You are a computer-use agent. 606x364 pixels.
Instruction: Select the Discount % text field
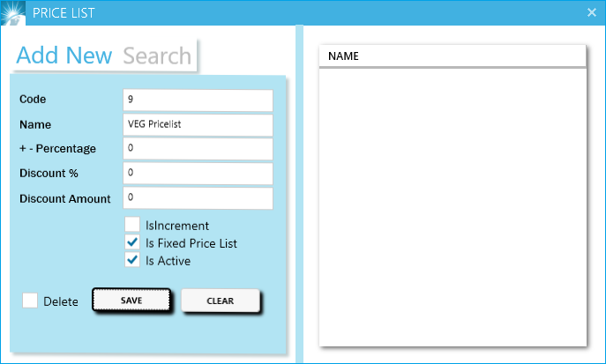coord(198,174)
